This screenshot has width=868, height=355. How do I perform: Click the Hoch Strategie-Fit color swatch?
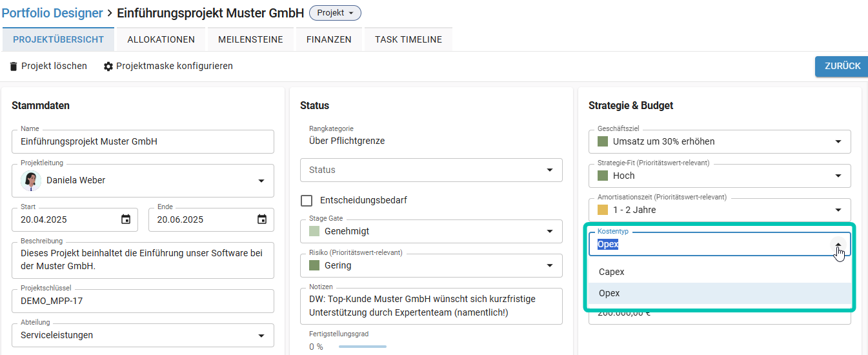point(603,176)
